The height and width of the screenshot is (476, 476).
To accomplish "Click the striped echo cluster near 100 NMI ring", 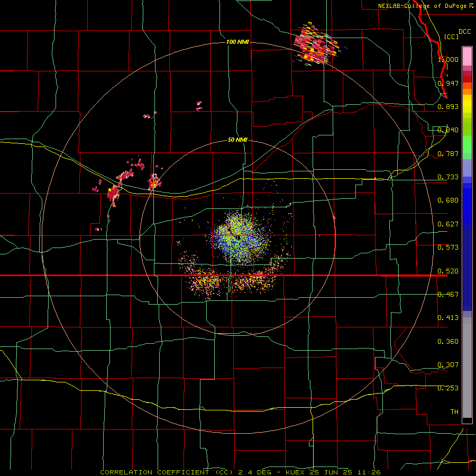I will pyautogui.click(x=317, y=44).
